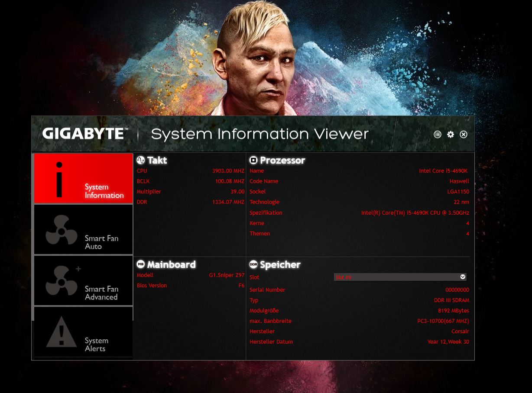The image size is (532, 393).
Task: Click the Speicher section heading
Action: tap(280, 264)
